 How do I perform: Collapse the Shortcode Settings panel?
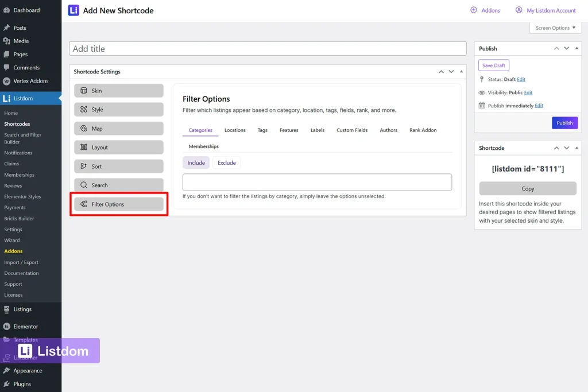click(x=461, y=71)
